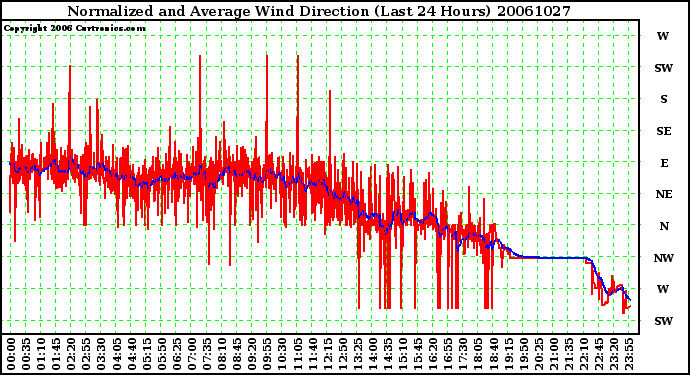Select the '11:40' time axis label
Image resolution: width=690 pixels, height=375 pixels.
click(x=312, y=354)
